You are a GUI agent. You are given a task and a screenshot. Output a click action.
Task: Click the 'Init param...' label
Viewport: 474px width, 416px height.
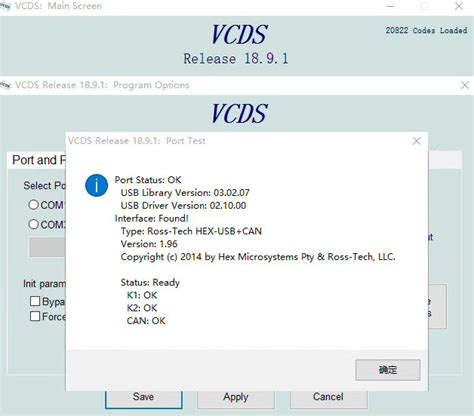pos(45,284)
